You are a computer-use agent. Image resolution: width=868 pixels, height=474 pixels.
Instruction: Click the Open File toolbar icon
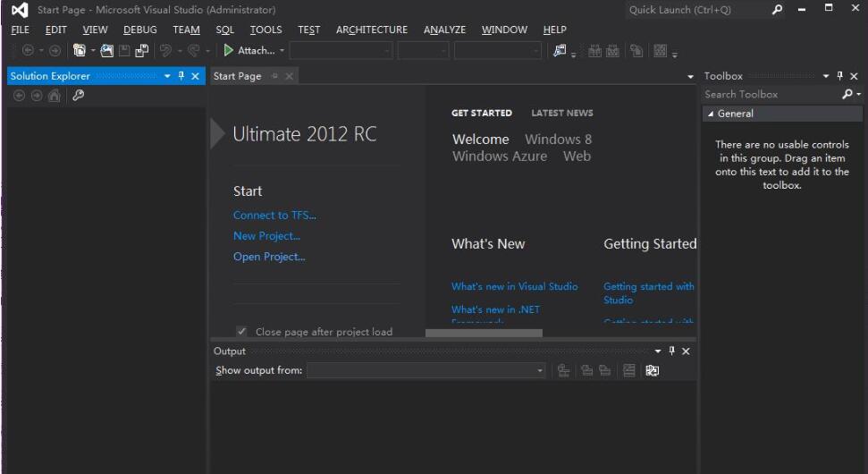pyautogui.click(x=107, y=51)
